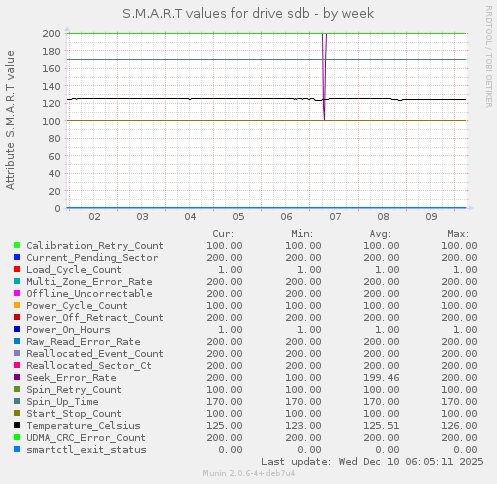Click the Reallocated_Sector_Ct pink swatch
Image resolution: width=497 pixels, height=484 pixels.
tap(17, 365)
